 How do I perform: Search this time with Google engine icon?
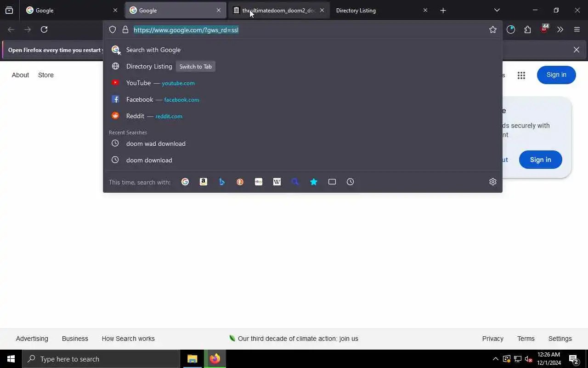(185, 182)
